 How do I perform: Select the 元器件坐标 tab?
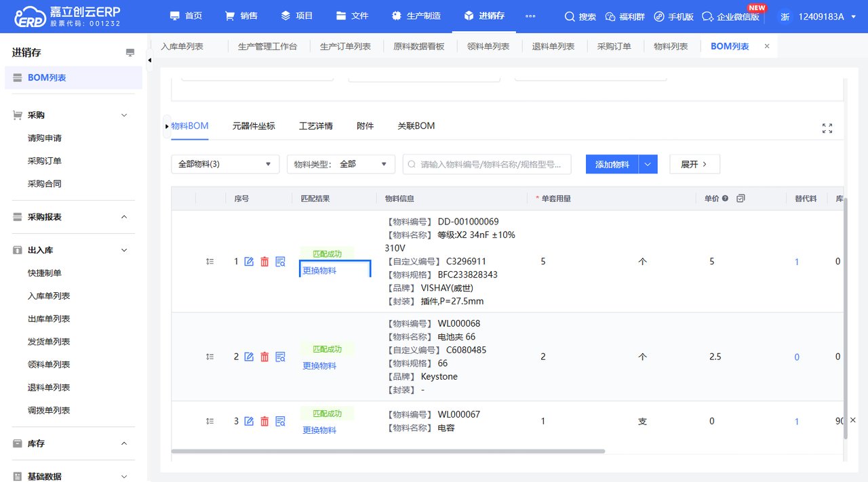coord(254,126)
